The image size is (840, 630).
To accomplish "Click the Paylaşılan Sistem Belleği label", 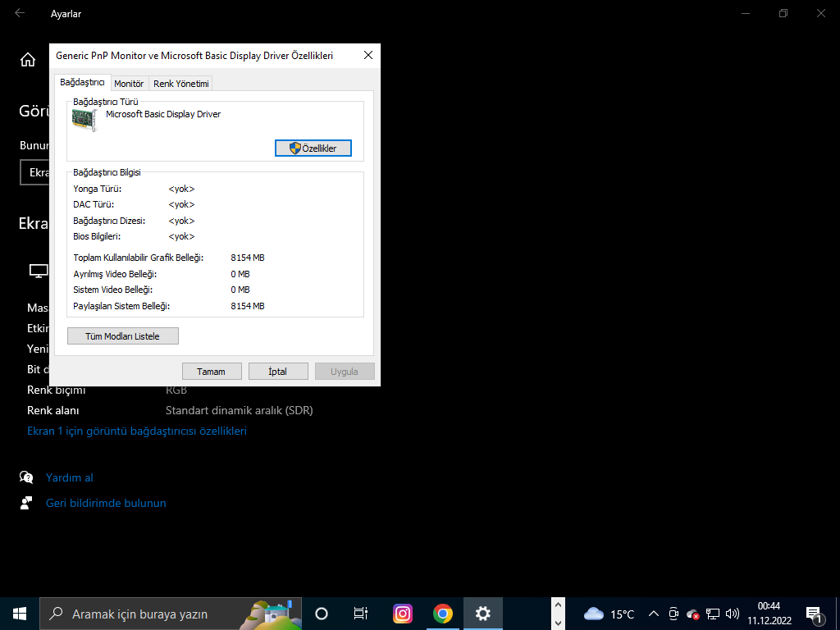I will 121,306.
